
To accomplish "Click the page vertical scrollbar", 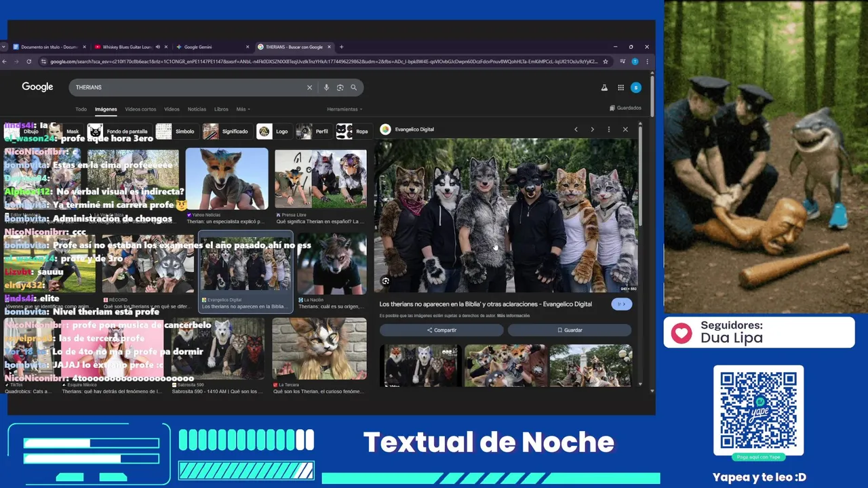I will [652, 96].
